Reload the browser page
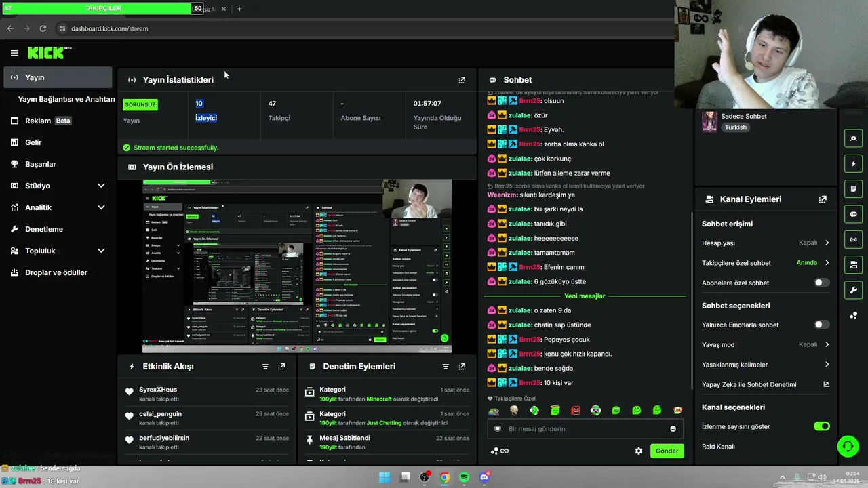868x488 pixels. [x=43, y=28]
